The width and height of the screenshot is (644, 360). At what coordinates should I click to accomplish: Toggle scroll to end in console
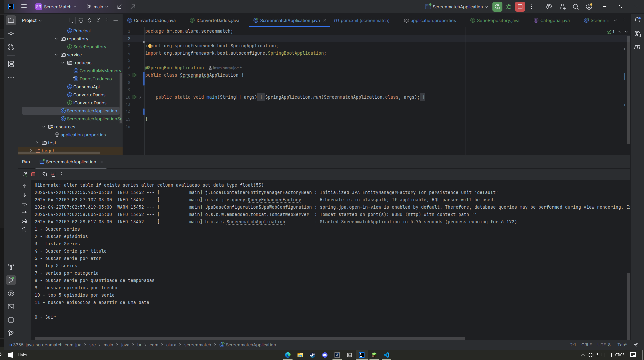(24, 212)
